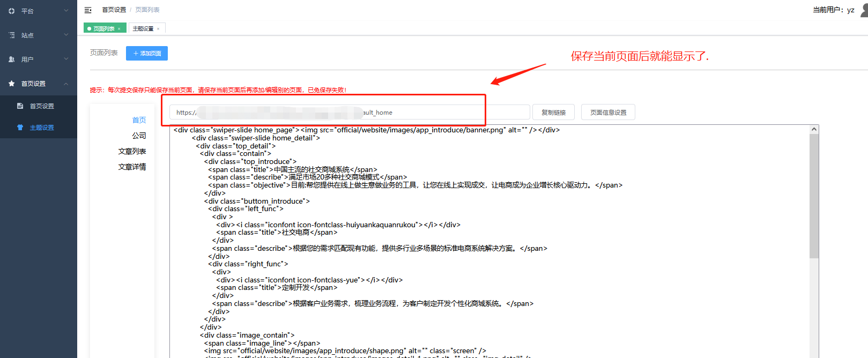Screen dimensions: 868x358
Task: Toggle sidebar with the hamburger collapse icon
Action: pyautogui.click(x=88, y=10)
